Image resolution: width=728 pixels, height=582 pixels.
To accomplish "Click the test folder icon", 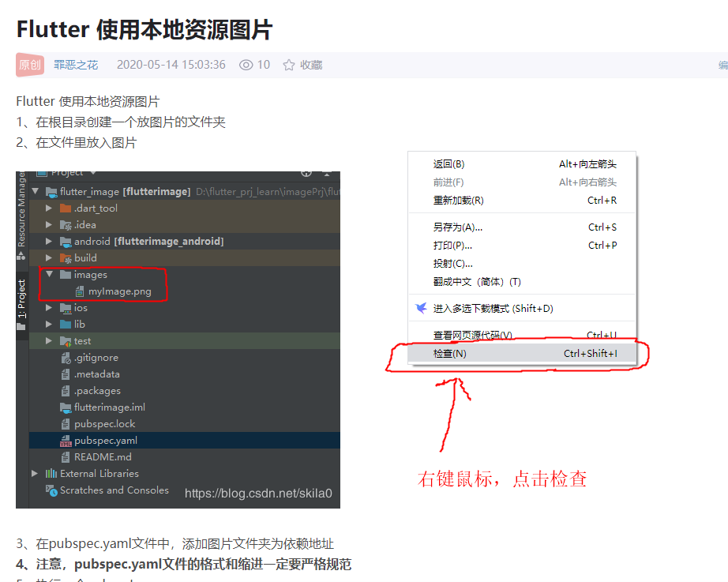I will (x=66, y=341).
